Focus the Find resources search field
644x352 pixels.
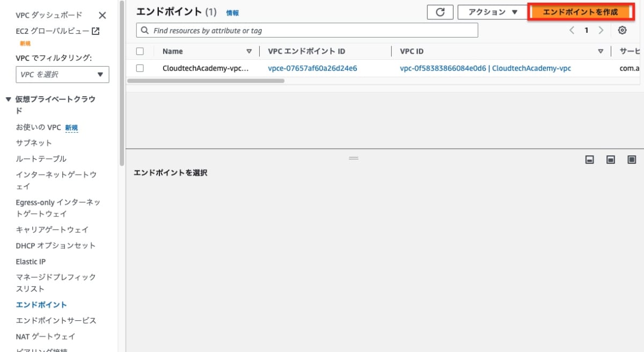(307, 31)
